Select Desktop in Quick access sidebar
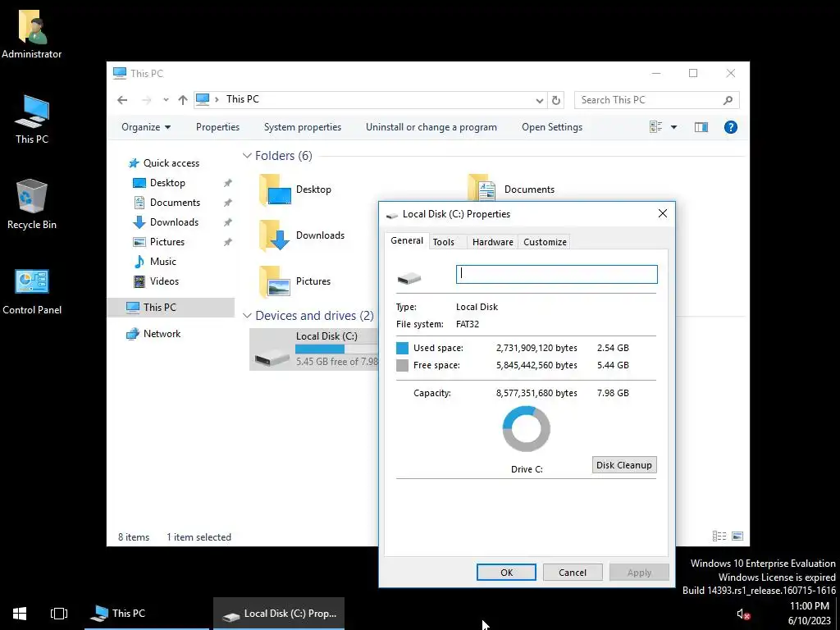Image resolution: width=840 pixels, height=630 pixels. (167, 183)
